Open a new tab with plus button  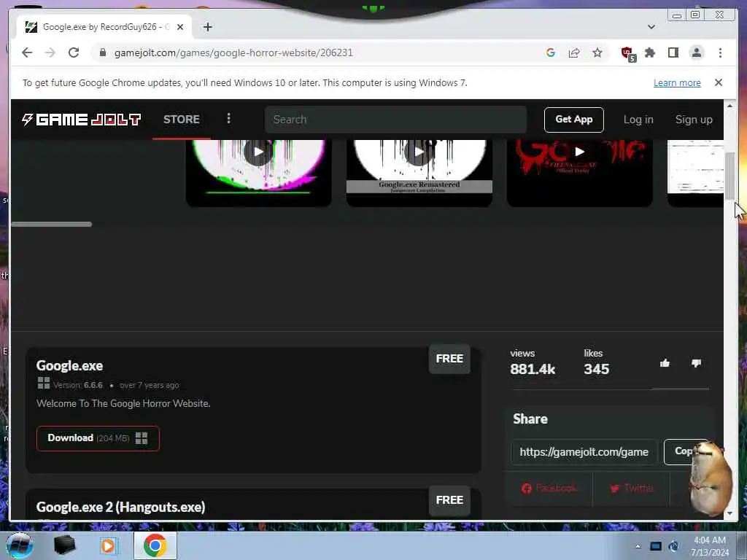[x=208, y=27]
